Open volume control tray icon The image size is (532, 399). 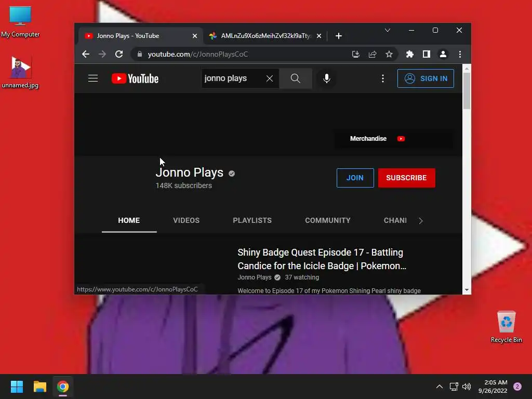(x=467, y=387)
